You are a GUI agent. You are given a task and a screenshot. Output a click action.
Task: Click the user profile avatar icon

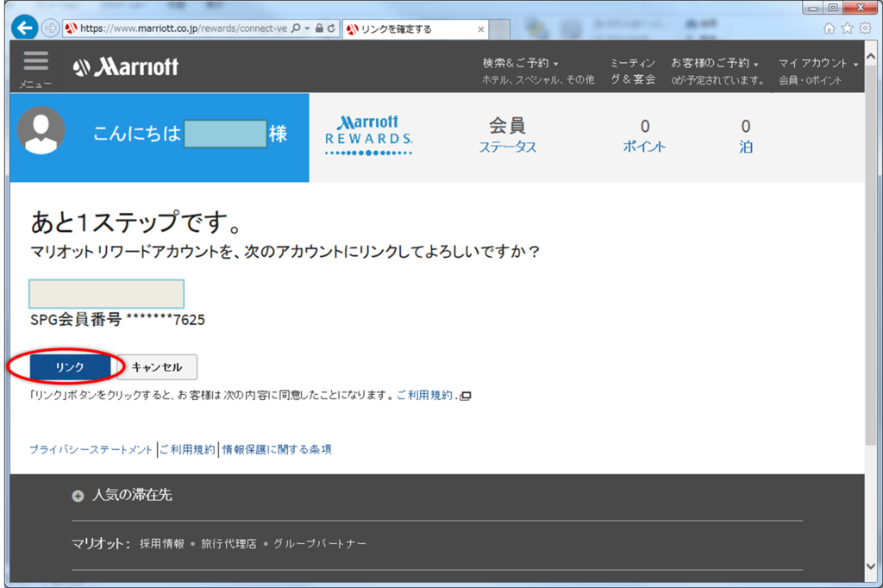[41, 131]
